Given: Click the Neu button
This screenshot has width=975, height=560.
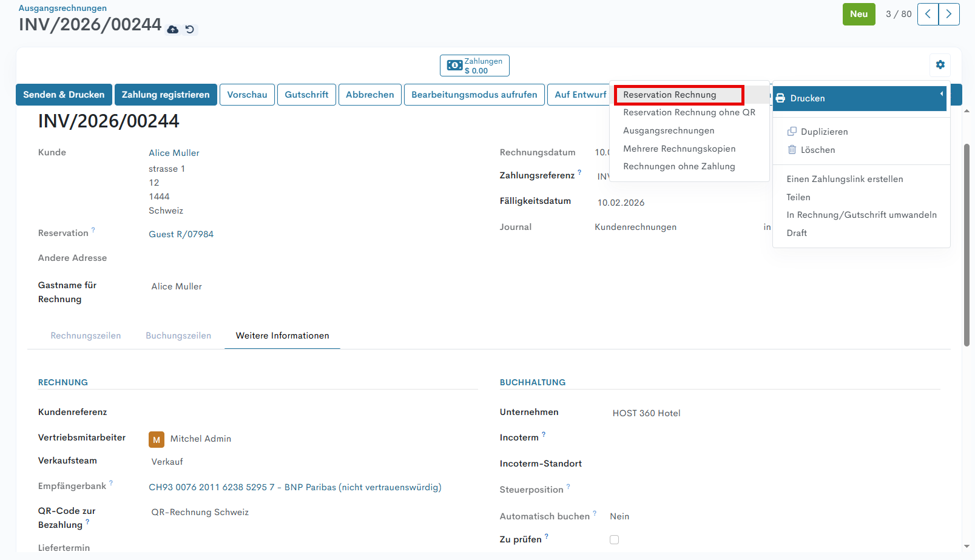Looking at the screenshot, I should (x=859, y=14).
